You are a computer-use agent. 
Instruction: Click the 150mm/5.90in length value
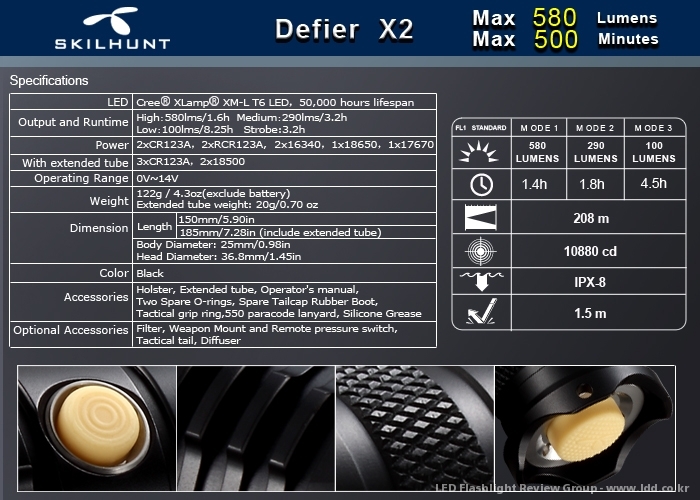pos(217,220)
